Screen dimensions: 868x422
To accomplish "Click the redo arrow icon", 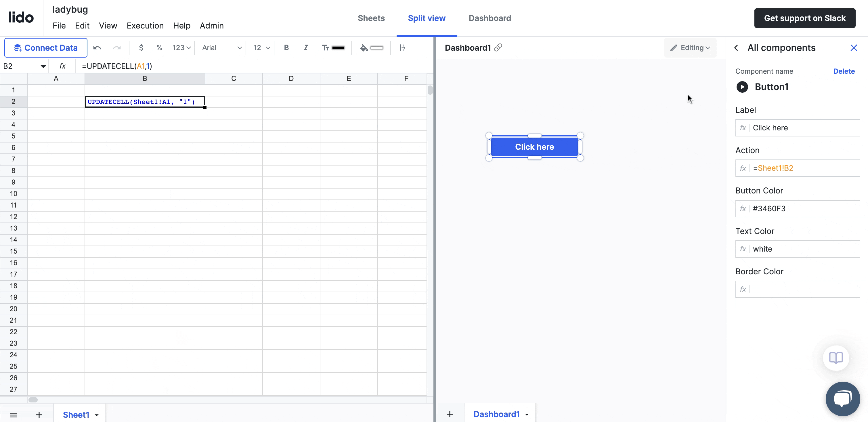I will point(116,48).
